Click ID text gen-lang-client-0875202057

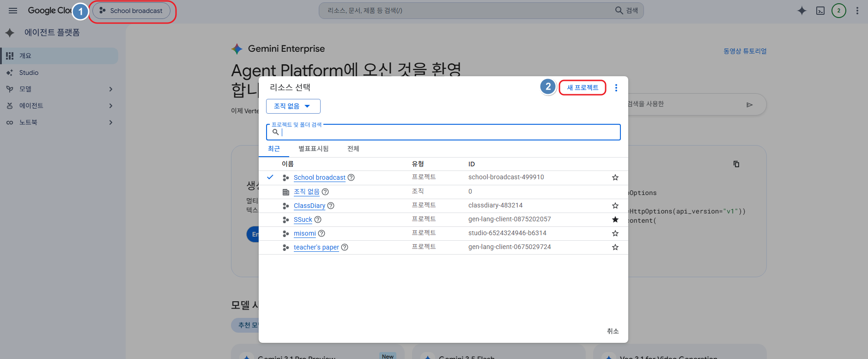coord(510,219)
